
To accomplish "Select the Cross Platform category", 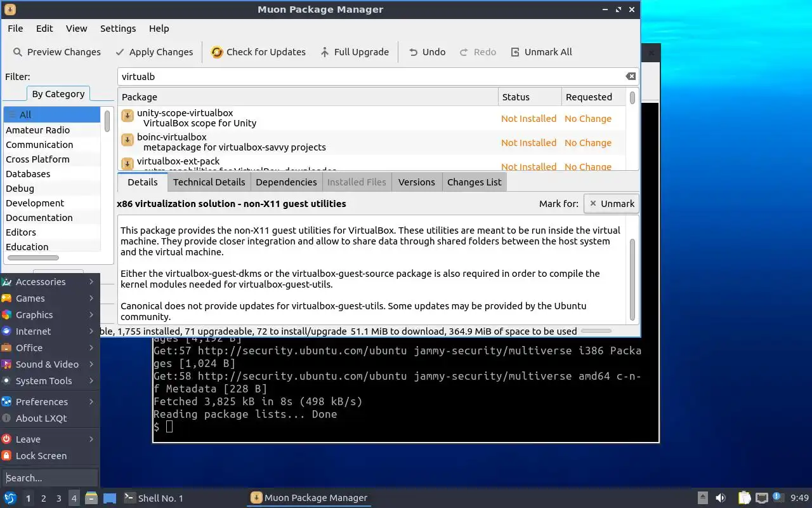I will tap(52, 159).
